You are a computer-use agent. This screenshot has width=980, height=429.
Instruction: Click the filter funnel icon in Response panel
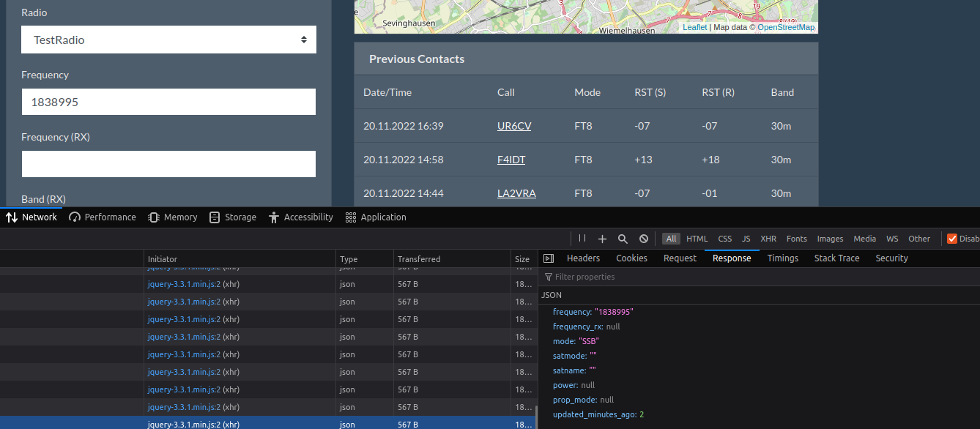tap(548, 276)
